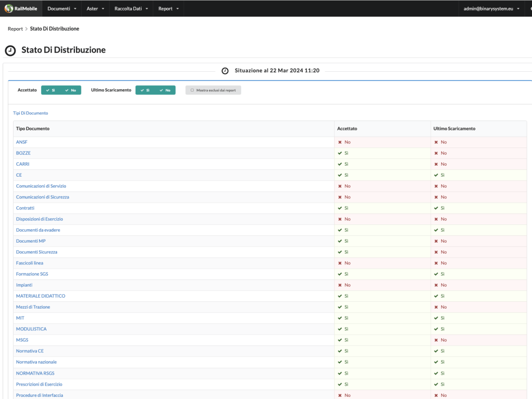Click the green check in MODULISTICA Ultimo Scaricamento cell
The height and width of the screenshot is (399, 532).
click(436, 329)
